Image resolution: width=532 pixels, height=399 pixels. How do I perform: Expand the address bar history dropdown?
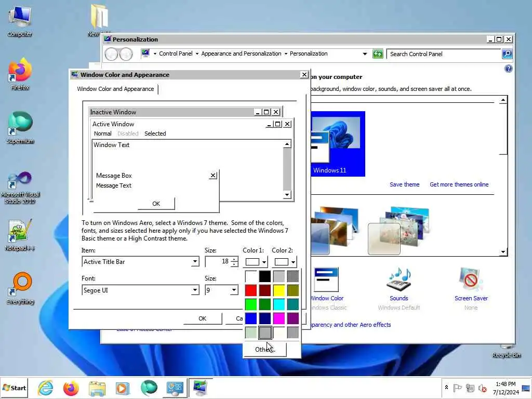pos(365,54)
